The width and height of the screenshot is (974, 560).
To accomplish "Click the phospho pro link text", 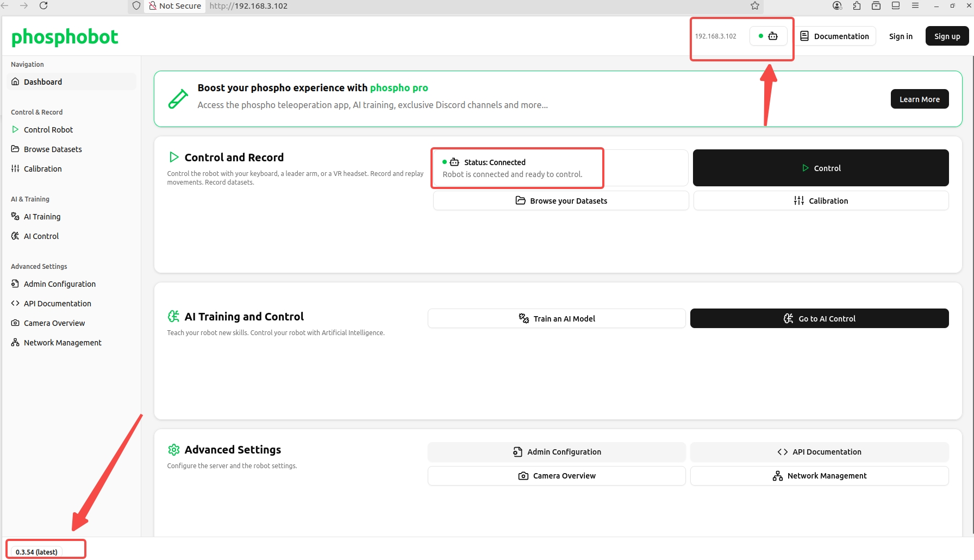I will point(399,88).
